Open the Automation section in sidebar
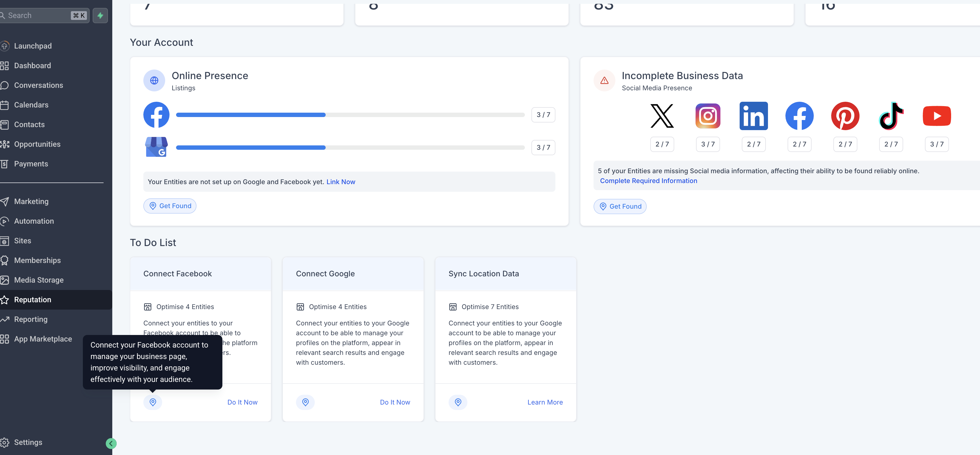This screenshot has height=455, width=980. [x=34, y=221]
